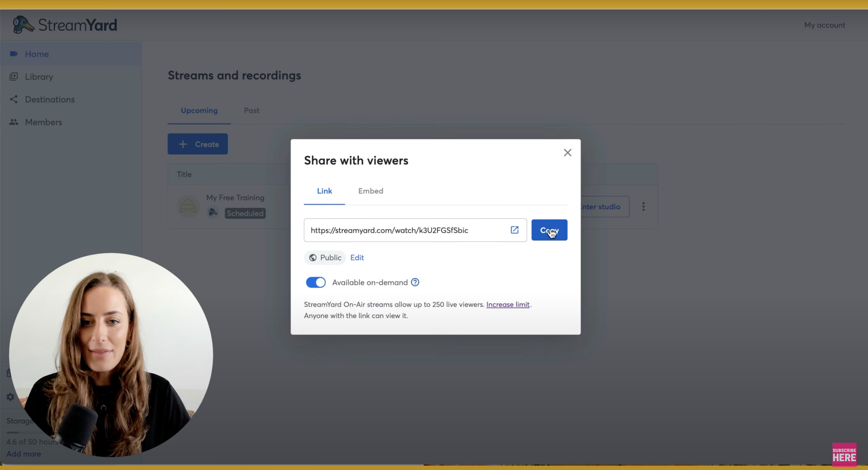Open My account menu

tap(825, 25)
